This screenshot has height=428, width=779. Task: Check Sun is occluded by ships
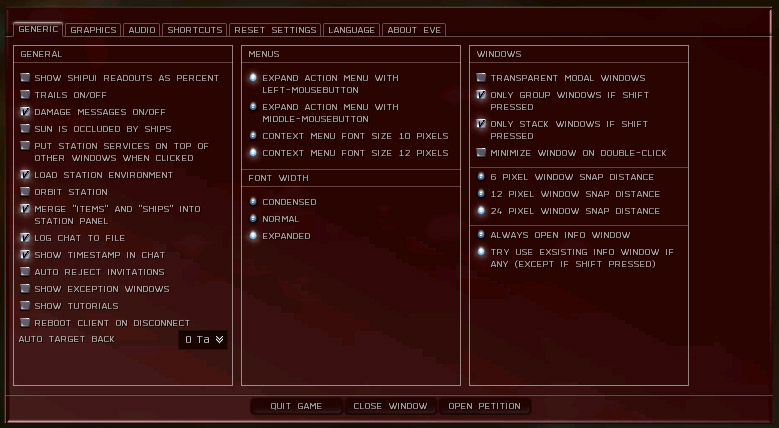pyautogui.click(x=25, y=128)
